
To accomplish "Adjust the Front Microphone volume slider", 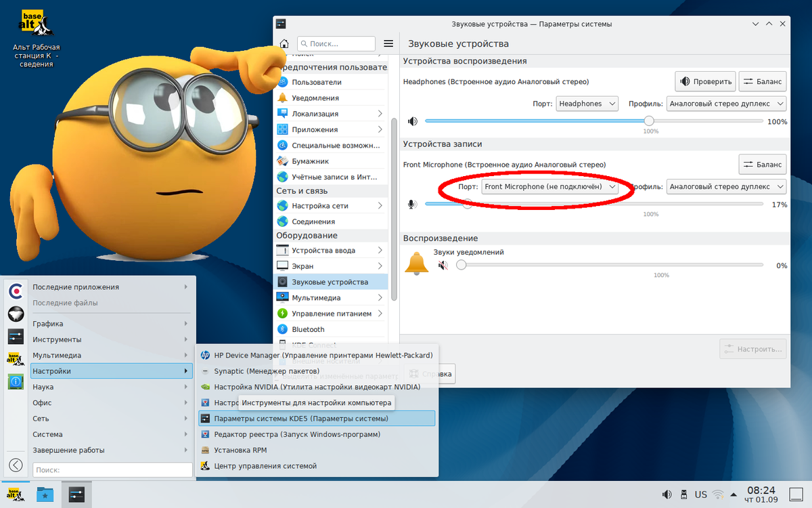I will pyautogui.click(x=467, y=204).
